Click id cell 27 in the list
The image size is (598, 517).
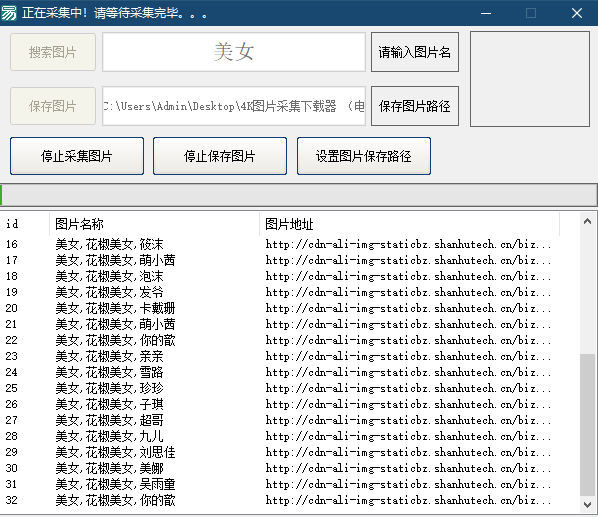11,420
